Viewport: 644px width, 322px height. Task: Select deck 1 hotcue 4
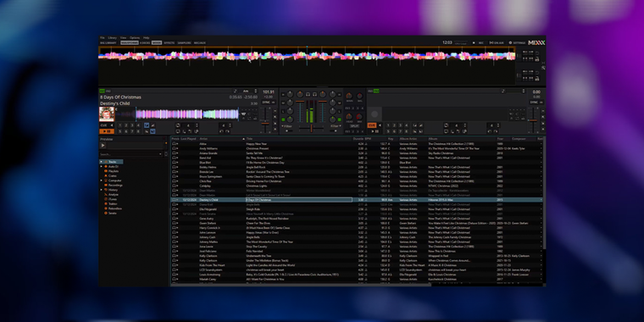point(138,125)
